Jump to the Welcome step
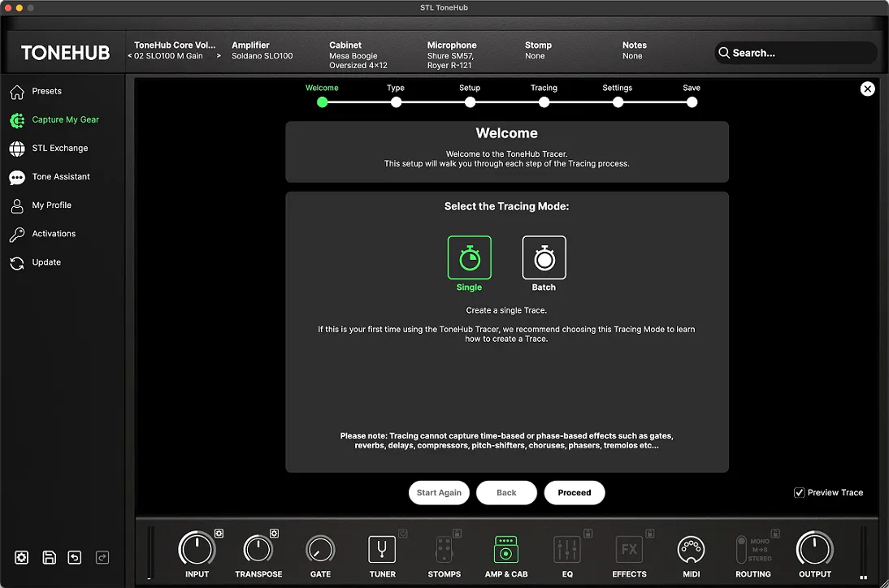 [322, 102]
